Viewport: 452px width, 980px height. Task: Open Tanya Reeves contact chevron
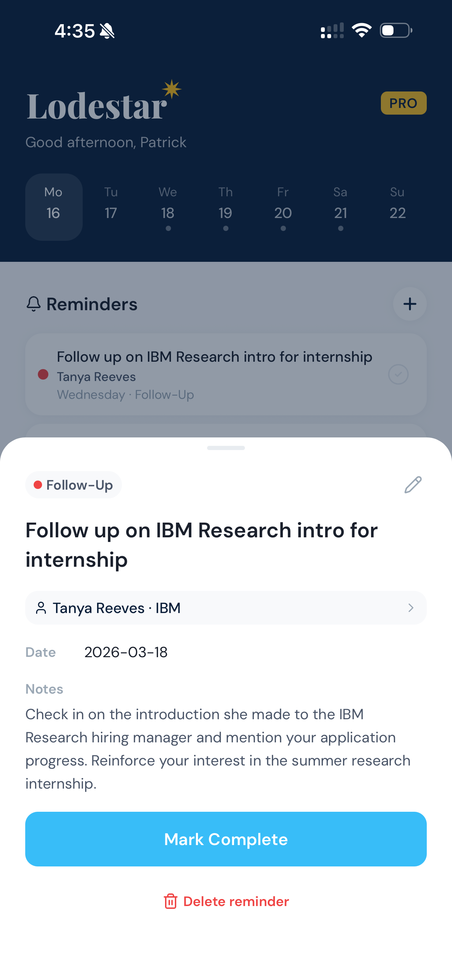tap(411, 608)
